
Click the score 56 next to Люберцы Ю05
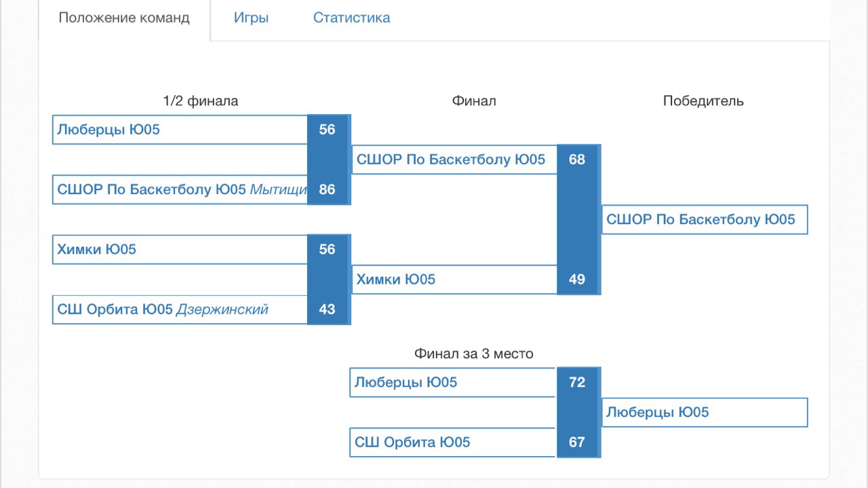(x=327, y=130)
